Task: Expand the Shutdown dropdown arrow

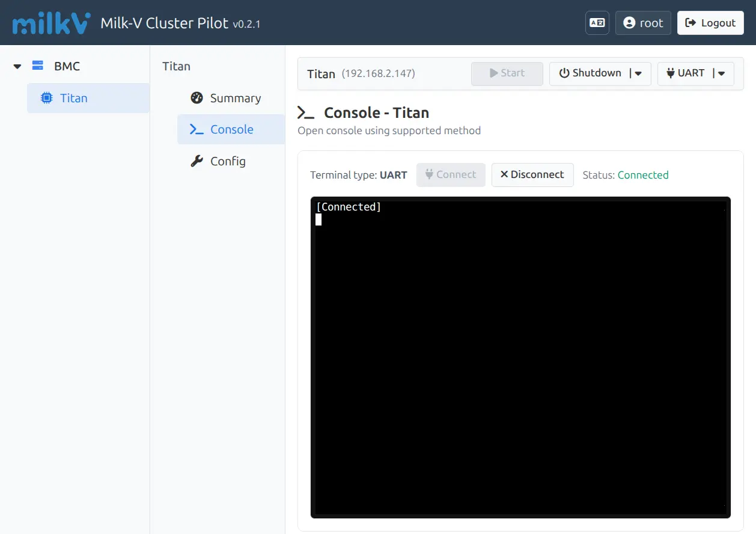Action: (x=638, y=73)
